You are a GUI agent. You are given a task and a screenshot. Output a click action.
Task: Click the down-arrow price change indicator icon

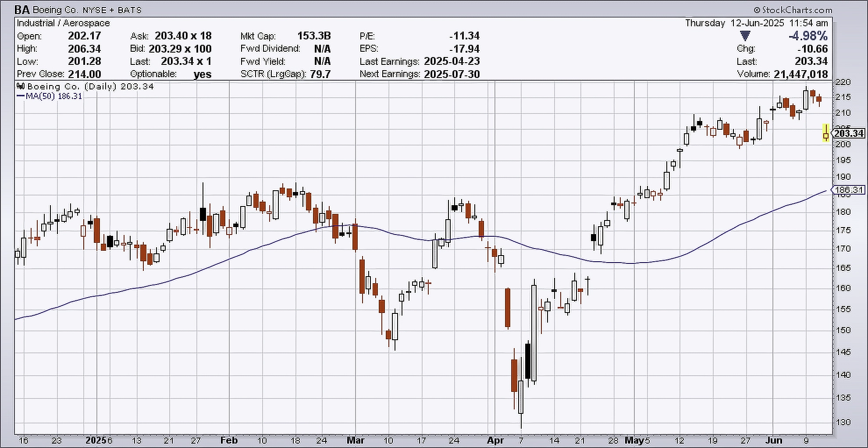[745, 36]
